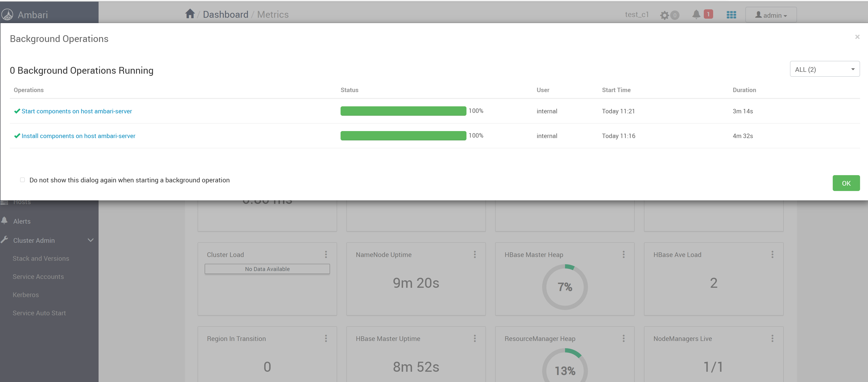The image size is (868, 382).
Task: Select Stack and Versions menu item
Action: click(x=41, y=258)
